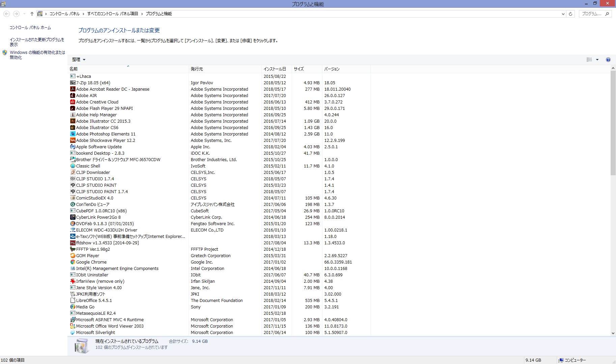Viewport: 616px width, 364px height.
Task: Click the vertical scrollbar thumb
Action: point(613,123)
